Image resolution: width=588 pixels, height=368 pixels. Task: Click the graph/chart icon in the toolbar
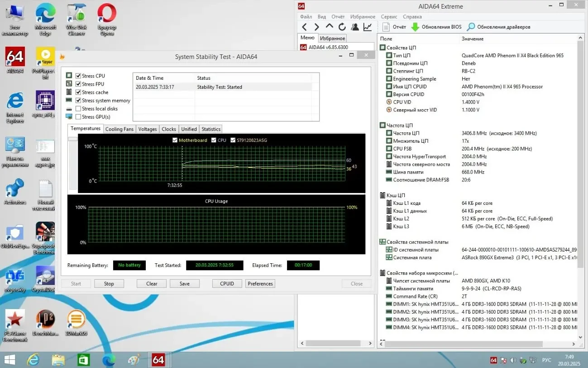(x=367, y=27)
